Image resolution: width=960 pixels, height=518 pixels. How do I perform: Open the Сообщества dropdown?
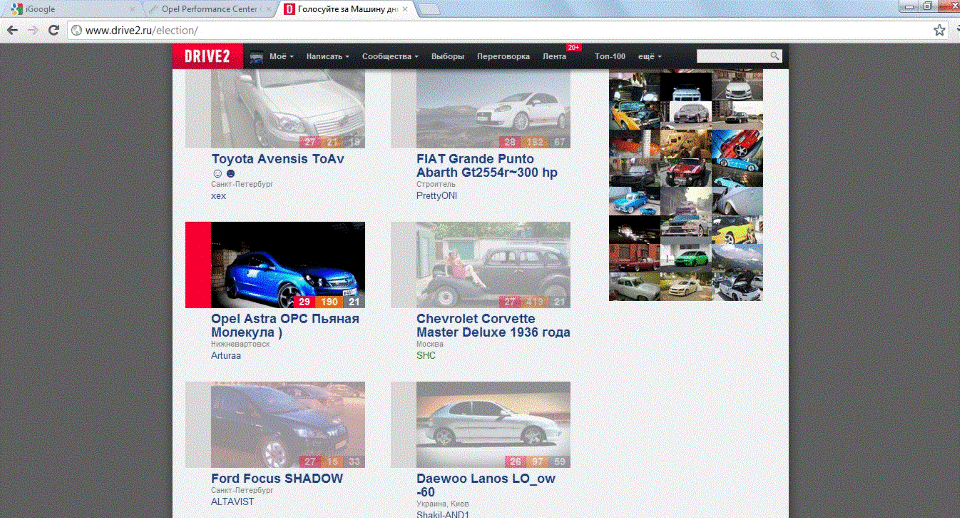[x=390, y=56]
